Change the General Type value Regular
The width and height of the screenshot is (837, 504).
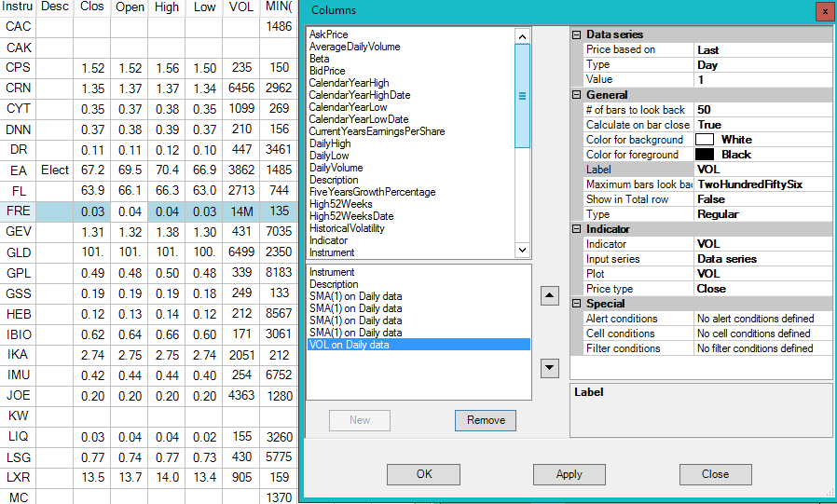(762, 214)
